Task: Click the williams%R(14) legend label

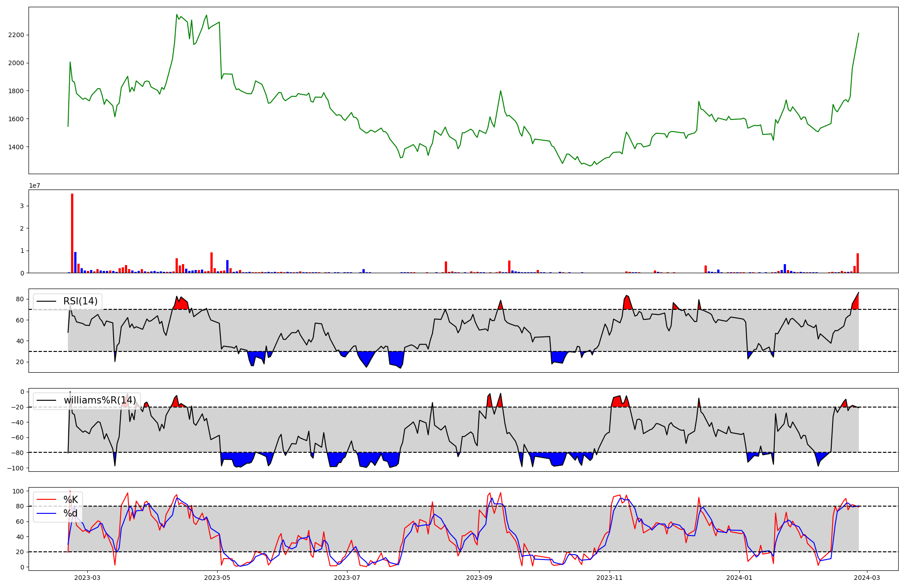Action: tap(100, 400)
